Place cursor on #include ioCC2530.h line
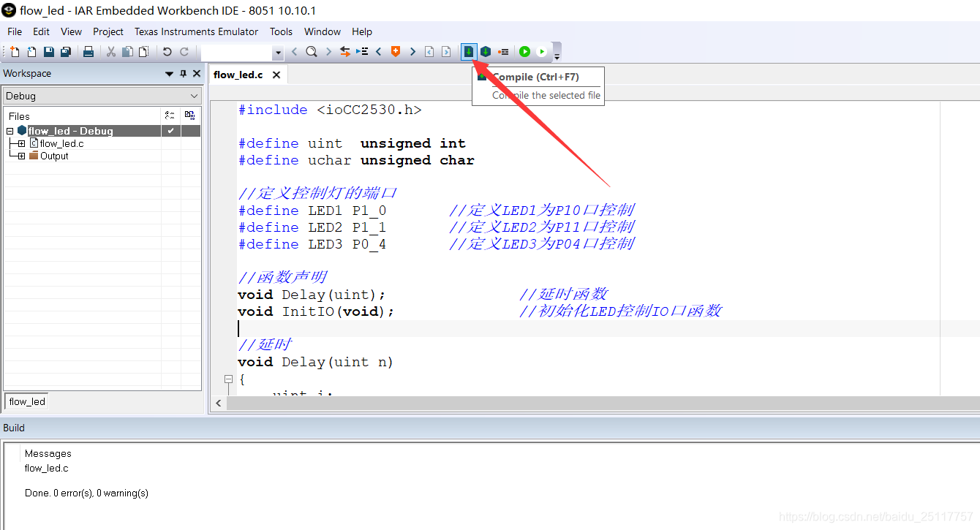The image size is (980, 530). pos(330,110)
